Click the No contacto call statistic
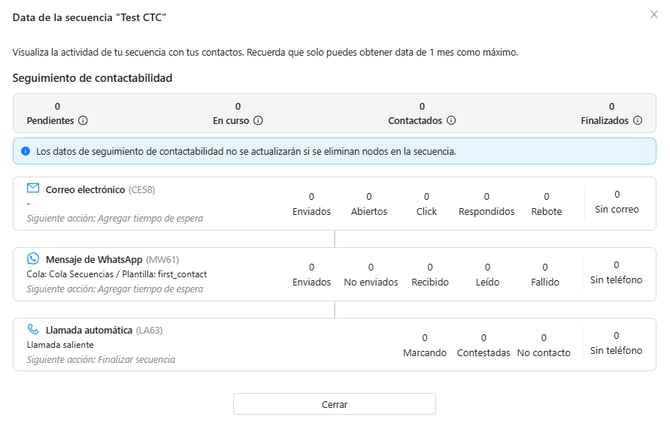This screenshot has height=423, width=670. click(x=544, y=345)
